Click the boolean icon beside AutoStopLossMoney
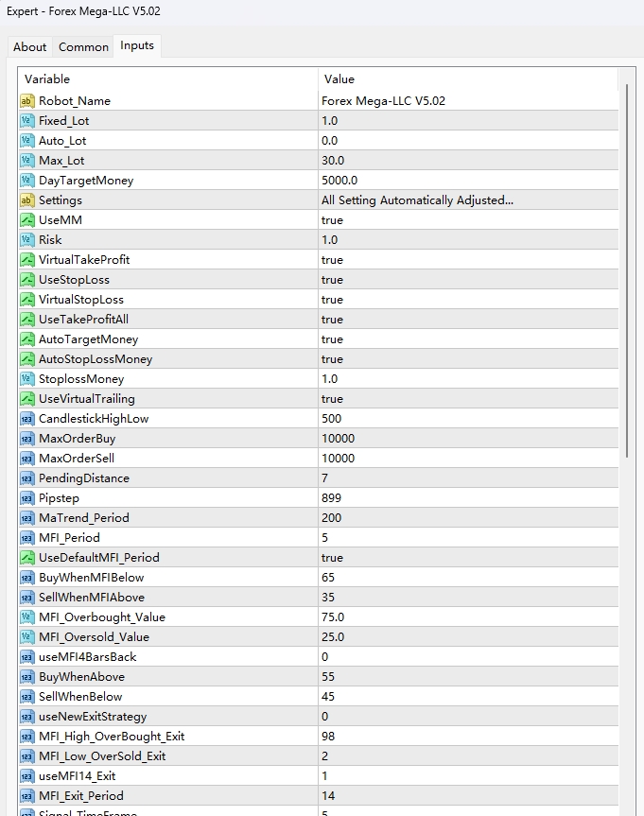The height and width of the screenshot is (816, 644). 27,359
